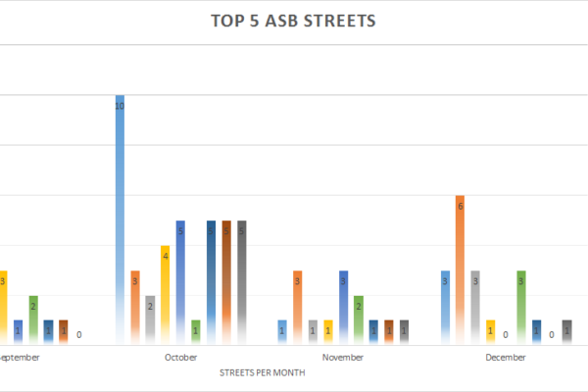Click the green November bar labeled 2
The width and height of the screenshot is (588, 392).
(x=358, y=319)
